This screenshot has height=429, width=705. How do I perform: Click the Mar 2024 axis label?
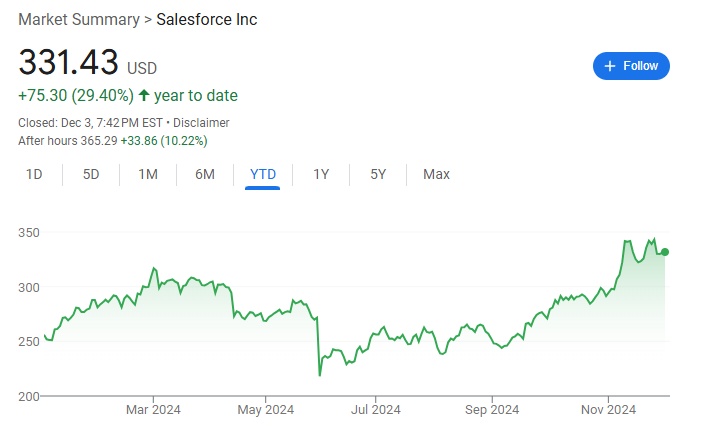[x=152, y=408]
